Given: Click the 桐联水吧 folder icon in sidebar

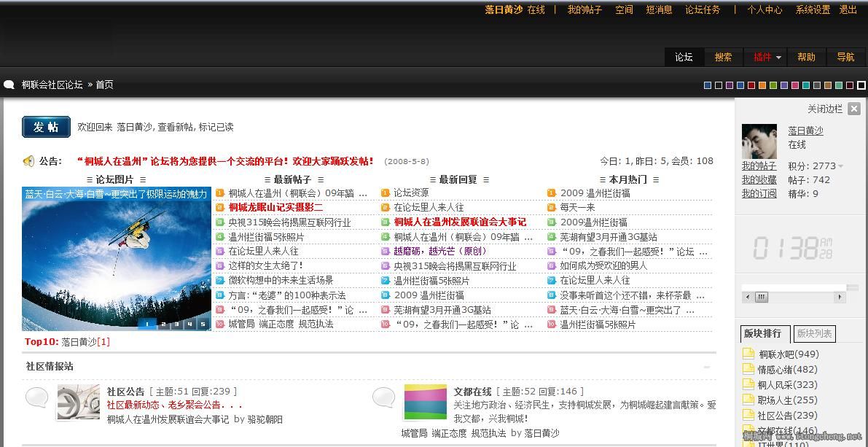Looking at the screenshot, I should (748, 354).
